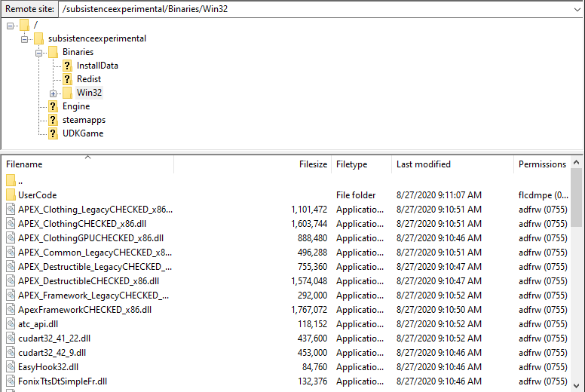Click the steamapps unknown-folder icon
The width and height of the screenshot is (585, 392).
coord(53,120)
